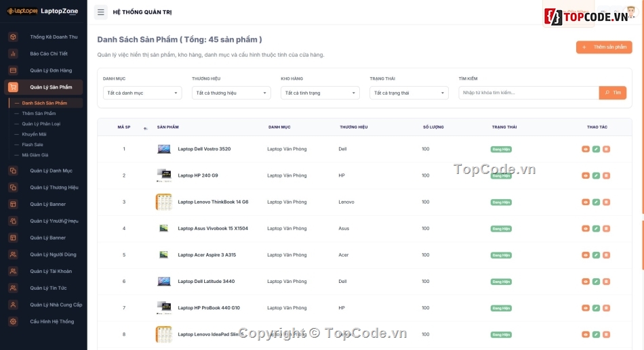
Task: Click the Thống Kê Doanh Thu sidebar icon
Action: [13, 37]
